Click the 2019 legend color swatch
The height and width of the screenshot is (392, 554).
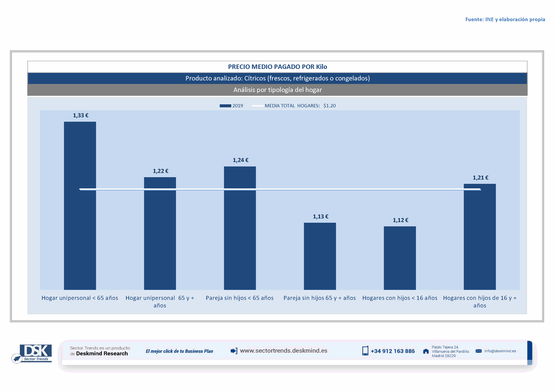tap(225, 106)
